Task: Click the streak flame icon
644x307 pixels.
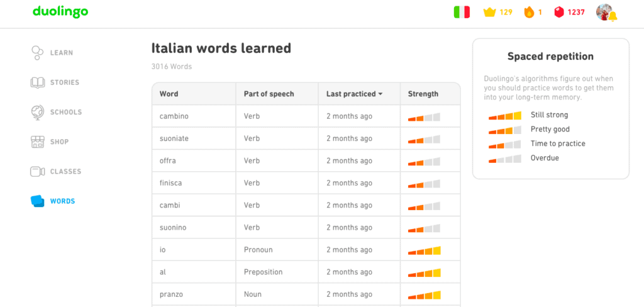Action: pos(529,13)
